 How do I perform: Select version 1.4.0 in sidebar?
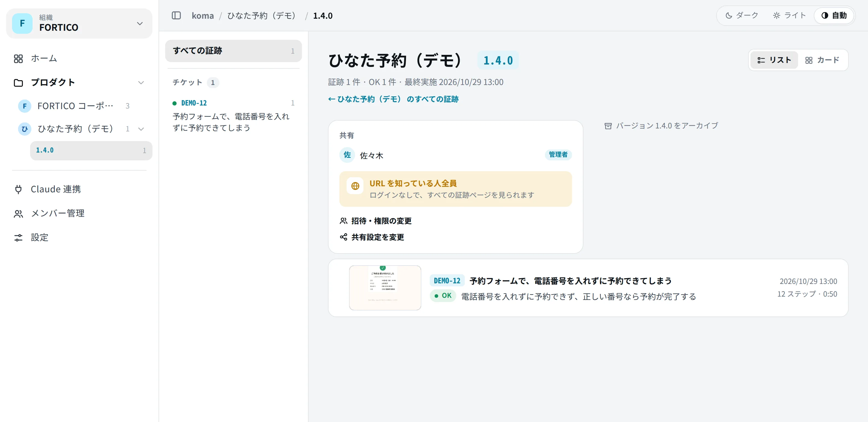[91, 150]
